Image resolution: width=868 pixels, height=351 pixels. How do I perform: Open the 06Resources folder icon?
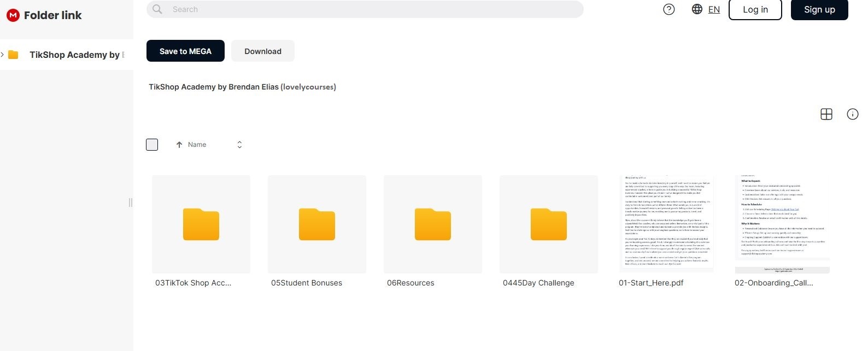point(433,224)
